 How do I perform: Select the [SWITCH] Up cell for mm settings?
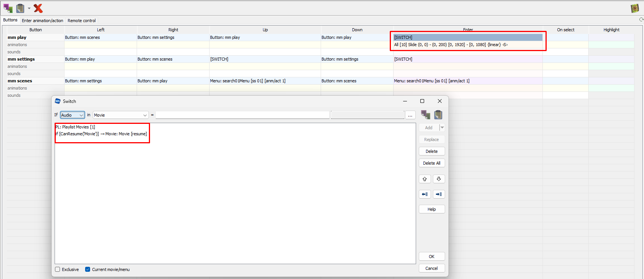click(265, 59)
